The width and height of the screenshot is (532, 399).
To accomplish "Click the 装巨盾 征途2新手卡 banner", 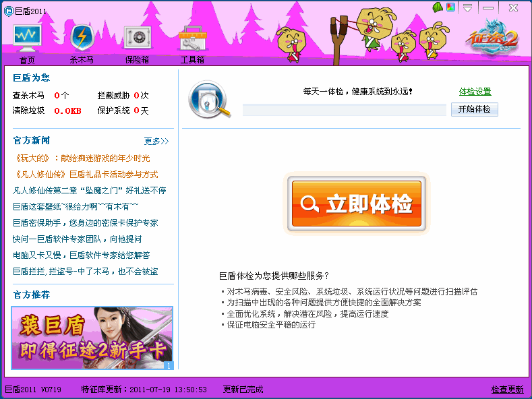I will point(92,338).
